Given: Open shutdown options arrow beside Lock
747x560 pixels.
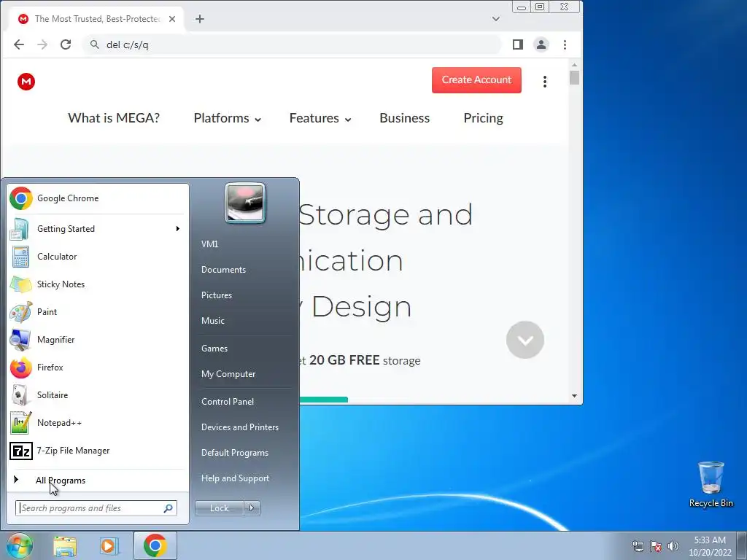Looking at the screenshot, I should pos(252,508).
